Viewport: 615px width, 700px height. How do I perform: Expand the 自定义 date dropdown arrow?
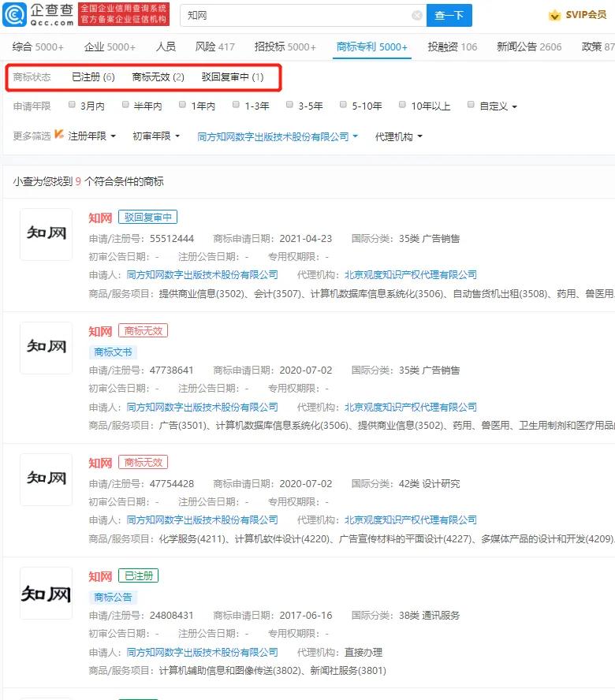coord(515,106)
